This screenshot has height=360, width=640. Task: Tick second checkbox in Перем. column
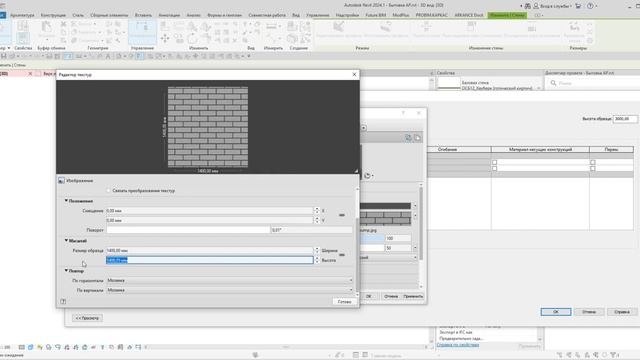(593, 169)
